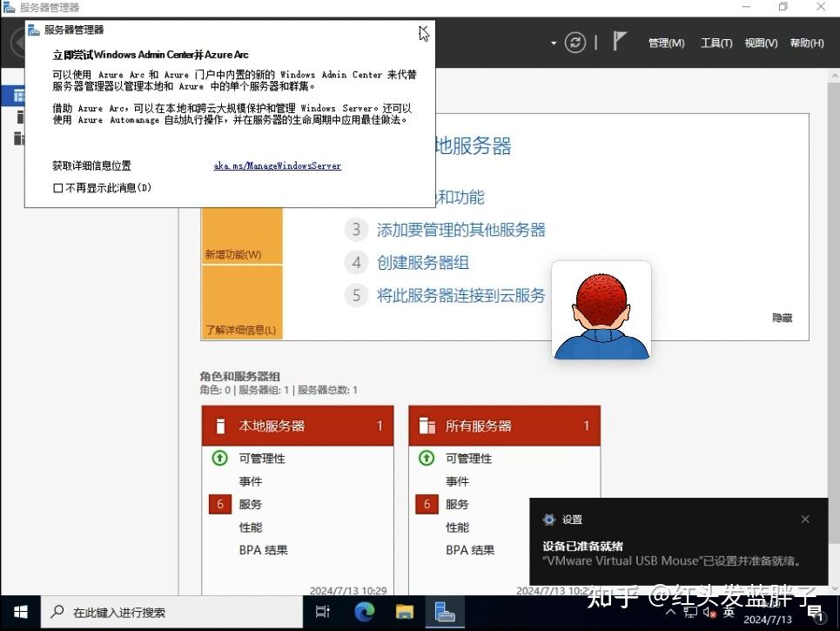This screenshot has width=840, height=631.
Task: Expand hidden icons chevron in system tray
Action: click(670, 613)
